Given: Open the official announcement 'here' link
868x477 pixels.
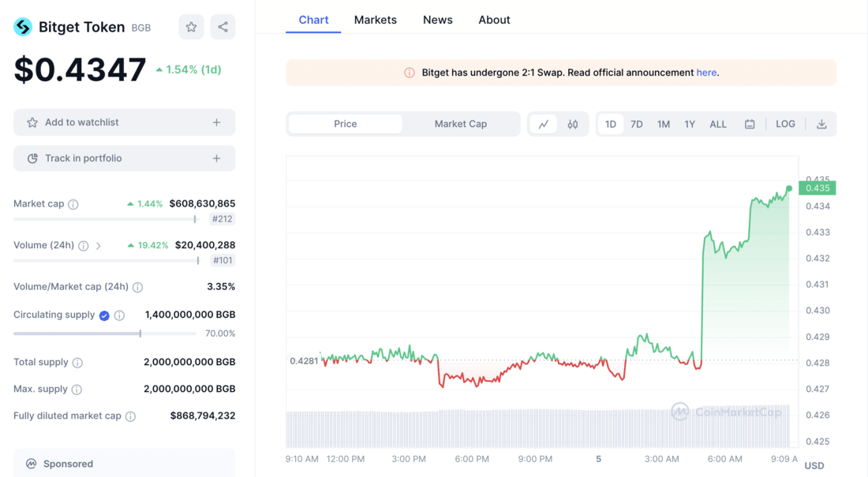Looking at the screenshot, I should coord(706,73).
